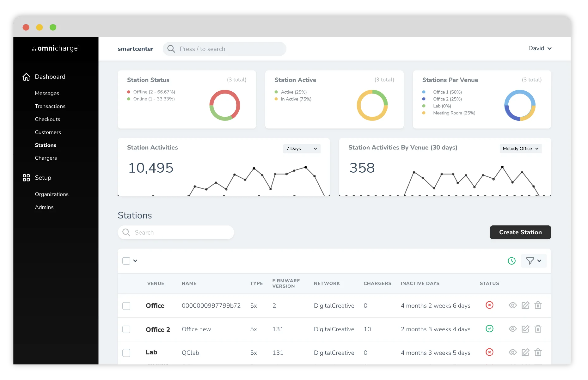The width and height of the screenshot is (588, 380).
Task: Go to Chargers in the sidebar
Action: click(x=46, y=158)
